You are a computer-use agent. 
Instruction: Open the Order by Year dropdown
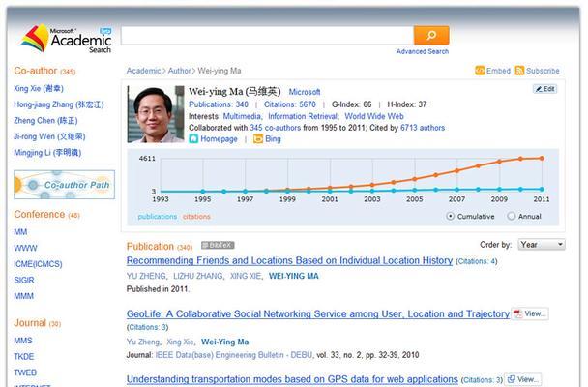tap(542, 245)
